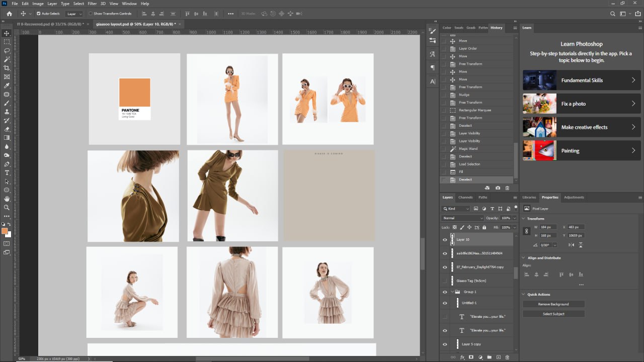Select the Crop tool
The image size is (644, 362).
(x=7, y=68)
